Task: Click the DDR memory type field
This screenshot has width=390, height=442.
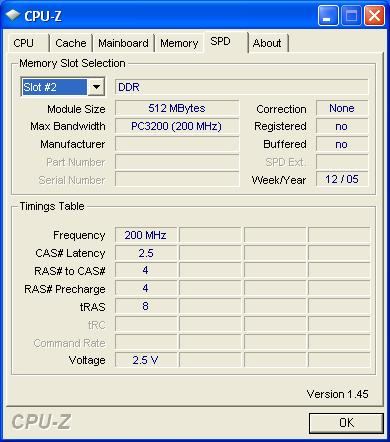Action: point(242,87)
